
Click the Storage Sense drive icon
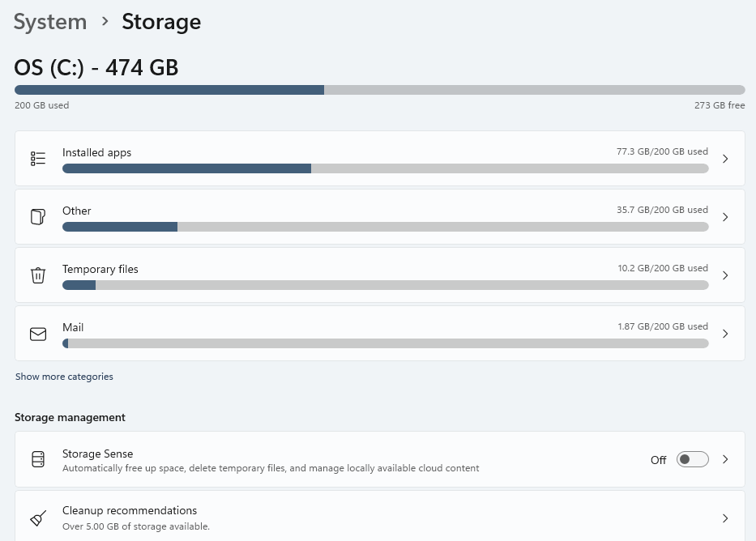click(38, 460)
